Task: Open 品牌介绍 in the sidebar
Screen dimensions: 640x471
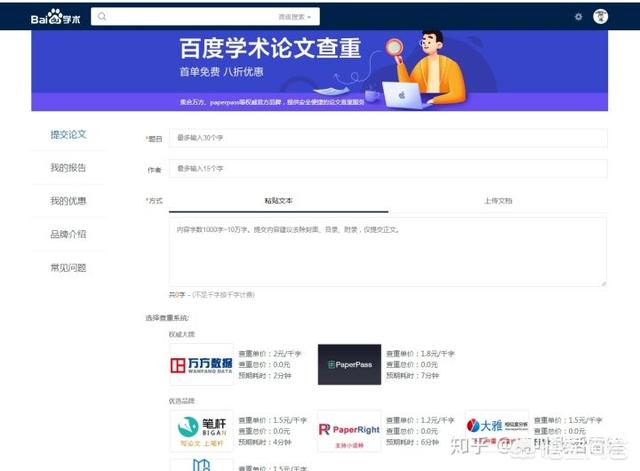Action: (x=68, y=234)
